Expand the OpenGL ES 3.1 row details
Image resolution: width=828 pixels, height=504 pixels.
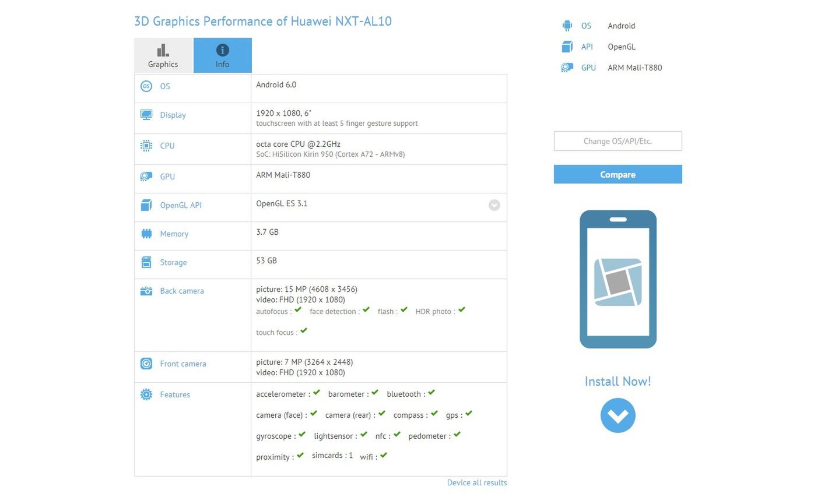pos(494,205)
